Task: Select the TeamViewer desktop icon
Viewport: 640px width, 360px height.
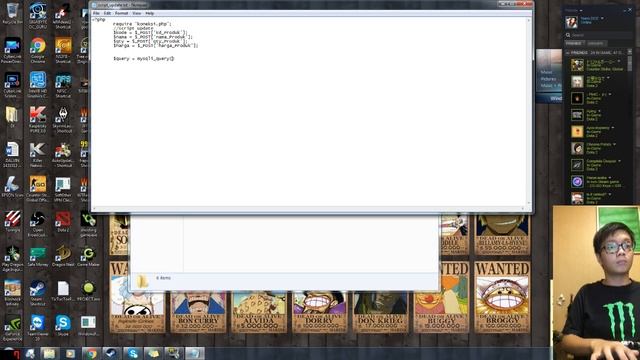Action: [x=38, y=328]
